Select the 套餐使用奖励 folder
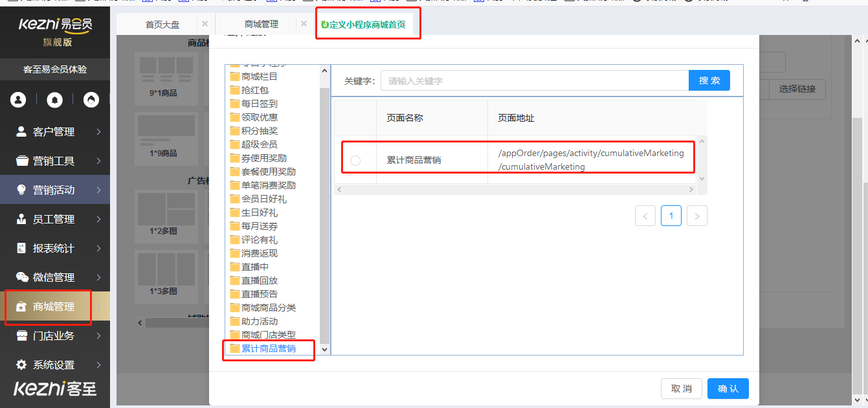 tap(263, 172)
